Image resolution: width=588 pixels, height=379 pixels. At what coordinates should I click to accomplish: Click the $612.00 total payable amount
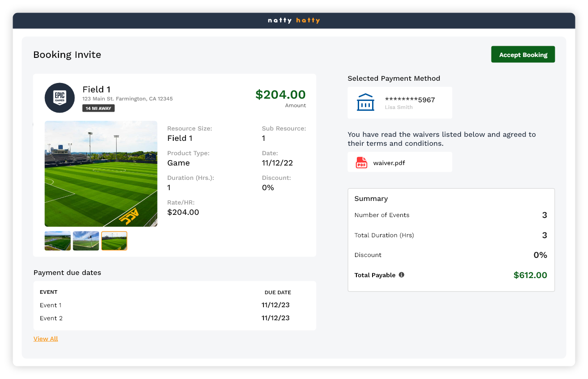530,275
